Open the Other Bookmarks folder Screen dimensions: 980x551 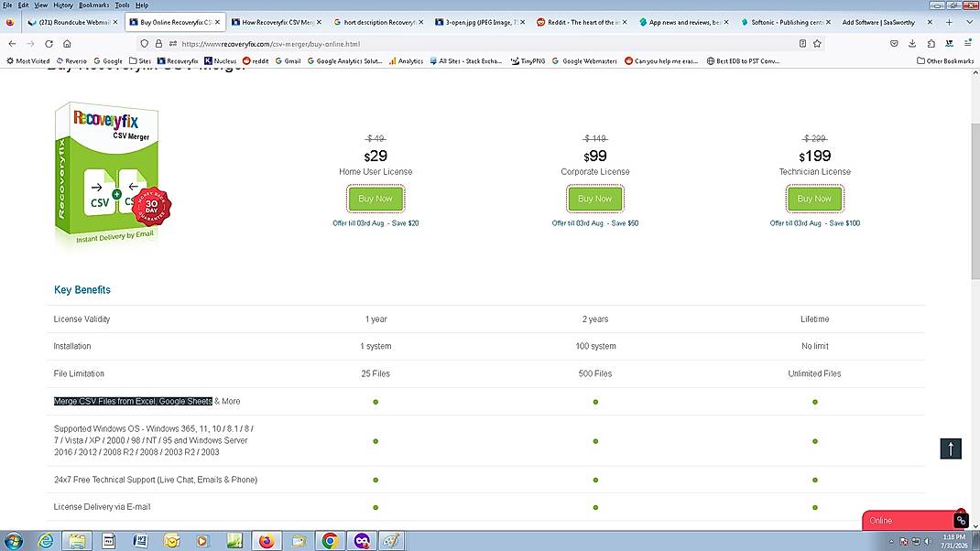point(945,61)
